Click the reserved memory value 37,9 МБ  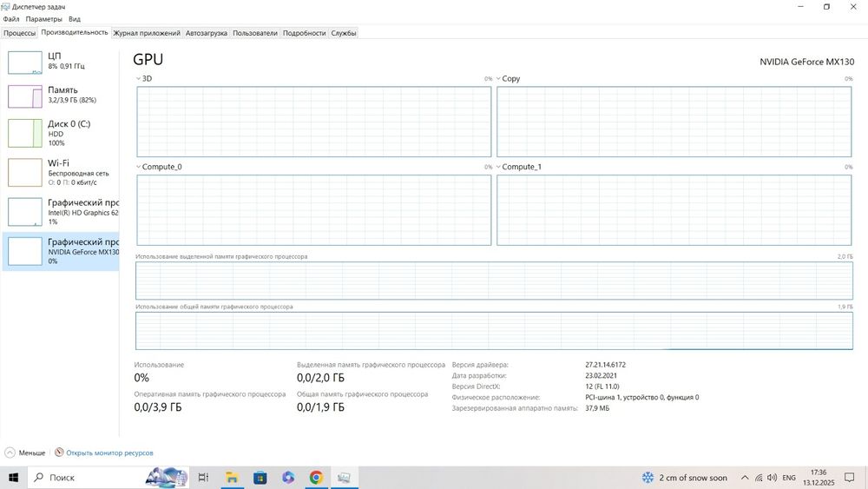(597, 408)
